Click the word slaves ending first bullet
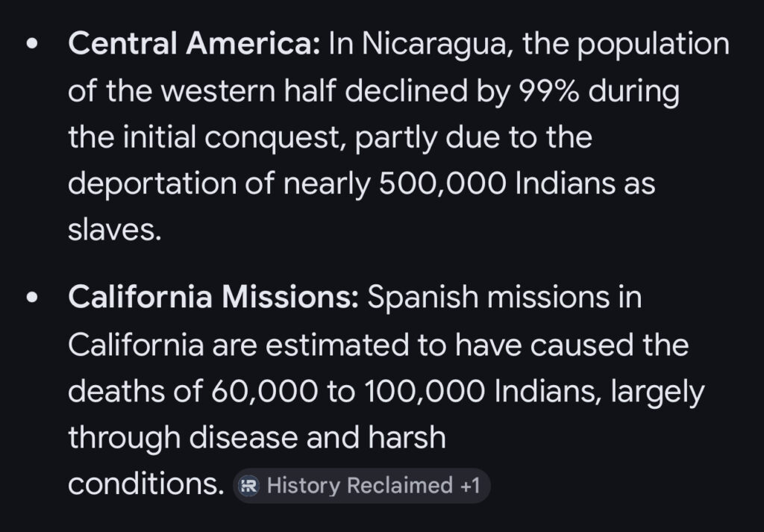The image size is (764, 532). tap(114, 230)
